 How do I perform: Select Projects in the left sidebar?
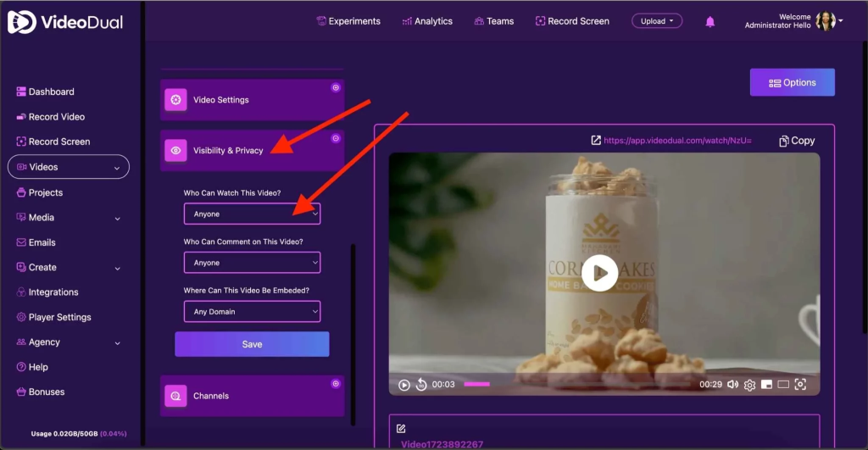[x=45, y=192]
